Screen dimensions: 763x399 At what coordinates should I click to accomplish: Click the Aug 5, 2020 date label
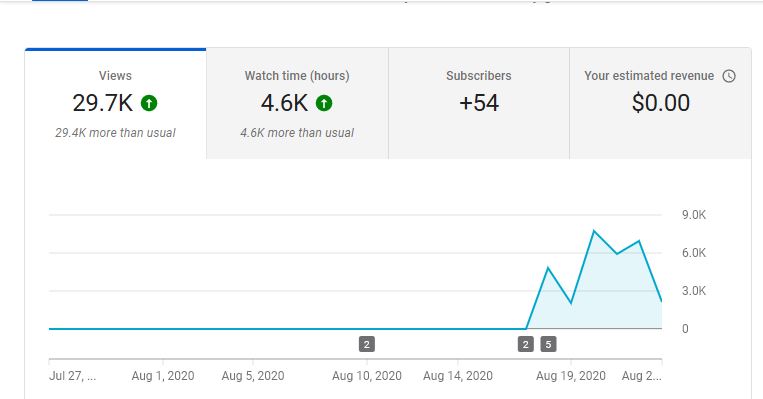pos(253,376)
